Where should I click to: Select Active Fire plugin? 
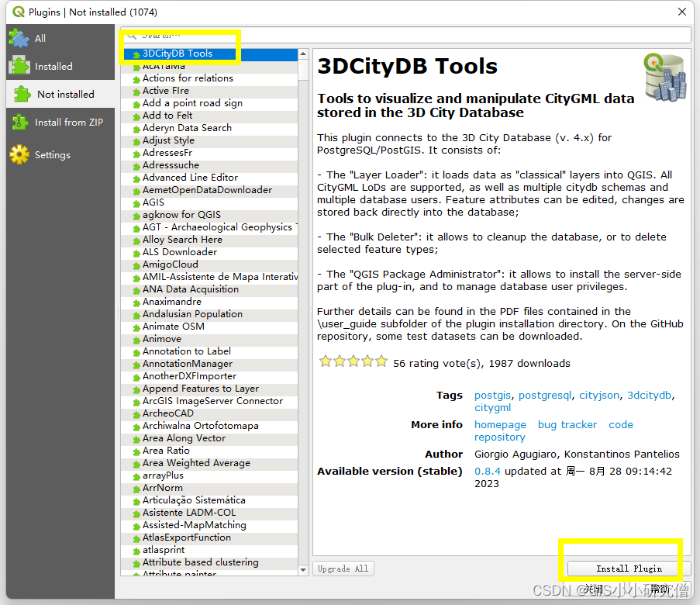pos(209,91)
